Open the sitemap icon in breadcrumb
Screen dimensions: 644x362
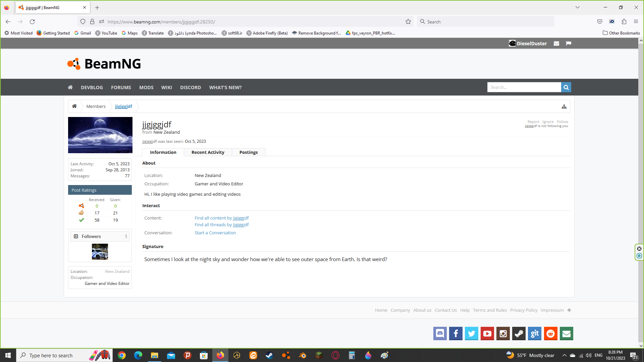[x=564, y=107]
